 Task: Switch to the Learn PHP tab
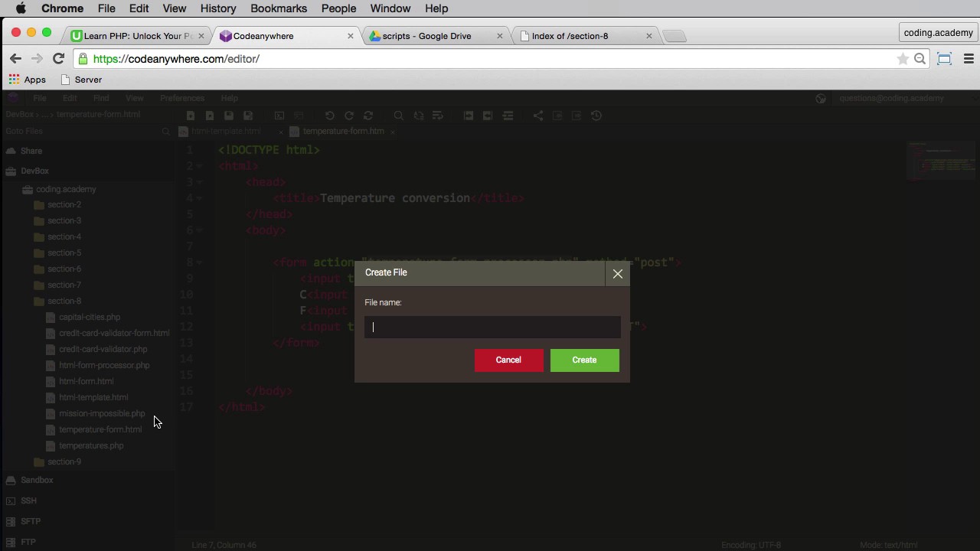click(x=136, y=36)
